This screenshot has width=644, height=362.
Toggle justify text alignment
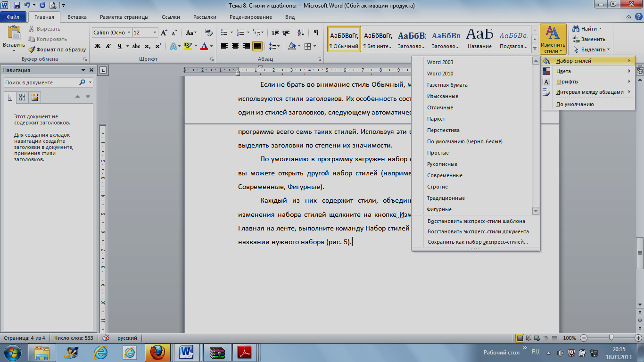click(x=257, y=46)
